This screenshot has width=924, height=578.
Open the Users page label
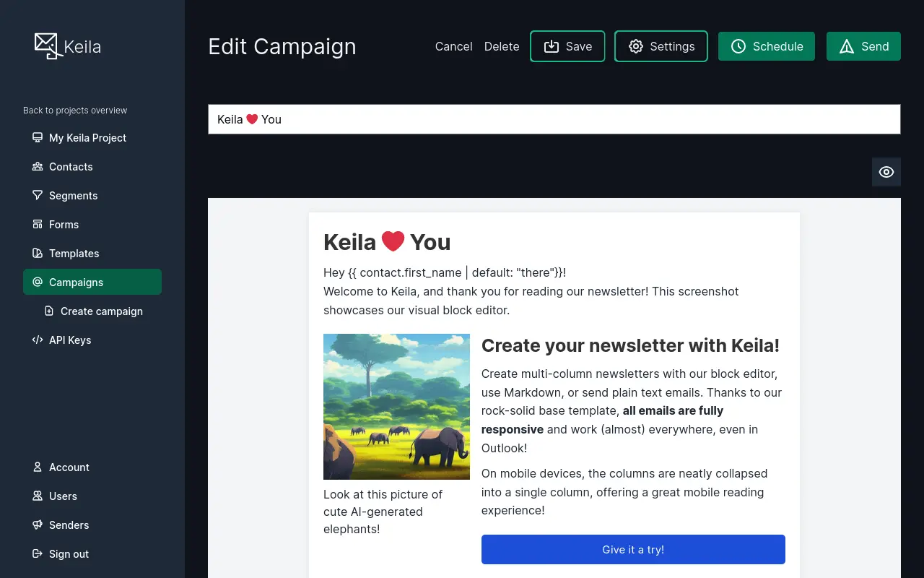click(x=63, y=496)
